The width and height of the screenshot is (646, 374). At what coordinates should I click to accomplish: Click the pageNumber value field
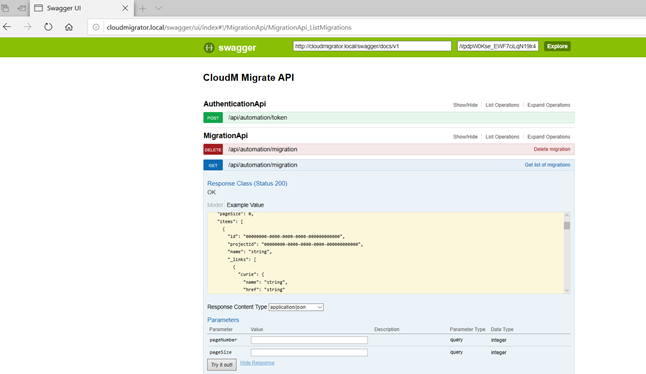point(309,340)
